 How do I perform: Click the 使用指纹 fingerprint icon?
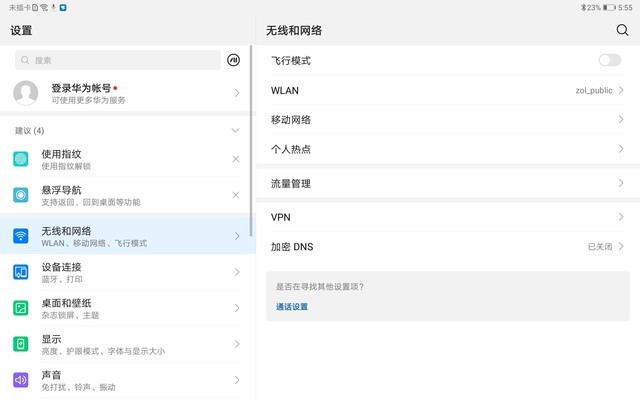pos(21,160)
